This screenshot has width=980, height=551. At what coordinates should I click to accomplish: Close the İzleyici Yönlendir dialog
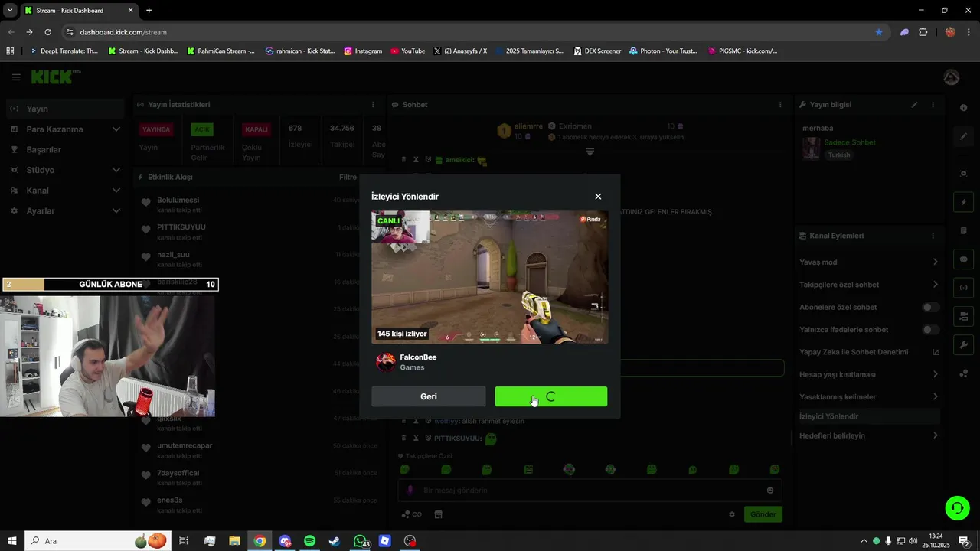click(x=598, y=197)
